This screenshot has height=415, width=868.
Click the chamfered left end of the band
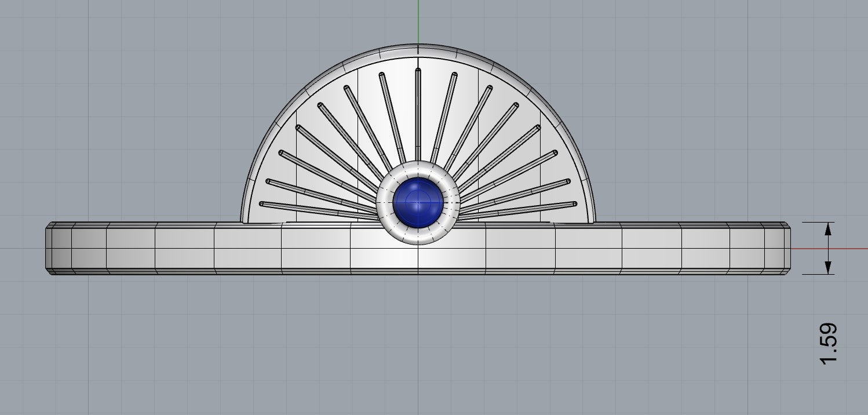[x=50, y=248]
